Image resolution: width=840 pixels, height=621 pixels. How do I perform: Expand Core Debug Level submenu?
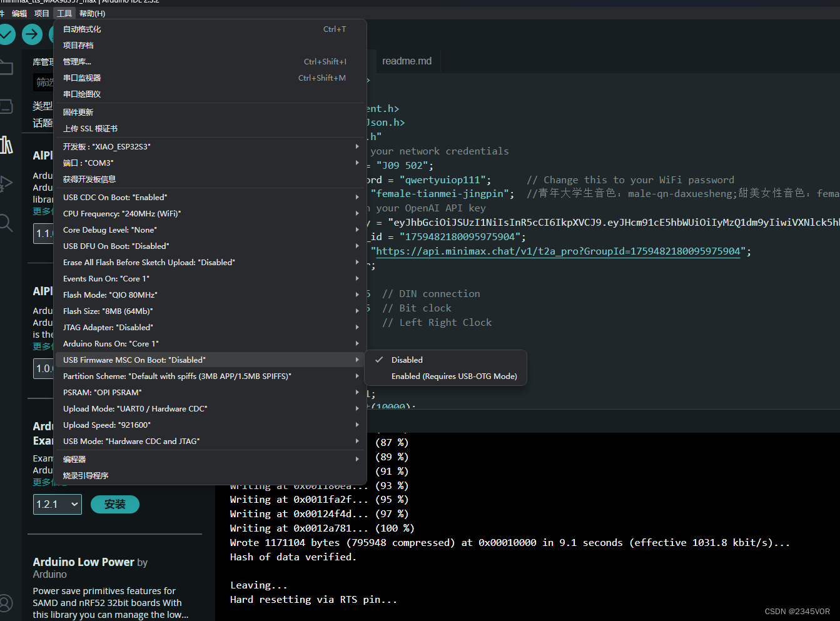(x=210, y=230)
